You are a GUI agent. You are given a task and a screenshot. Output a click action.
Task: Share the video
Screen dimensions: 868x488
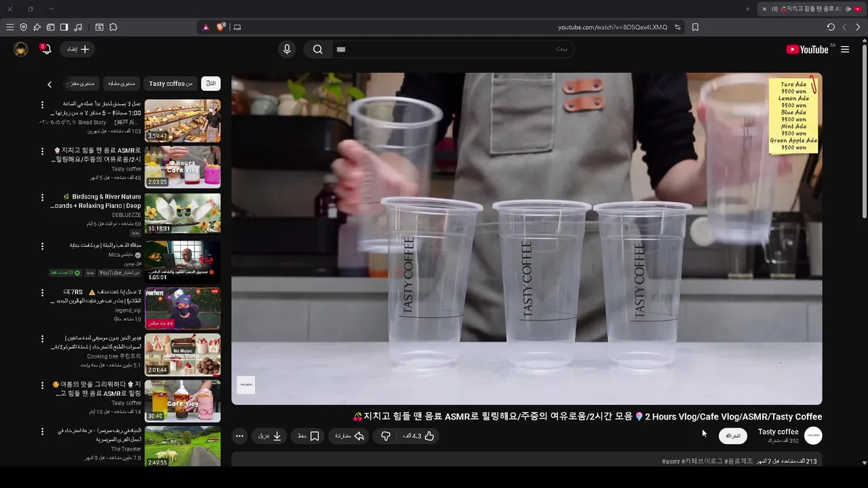(x=351, y=436)
